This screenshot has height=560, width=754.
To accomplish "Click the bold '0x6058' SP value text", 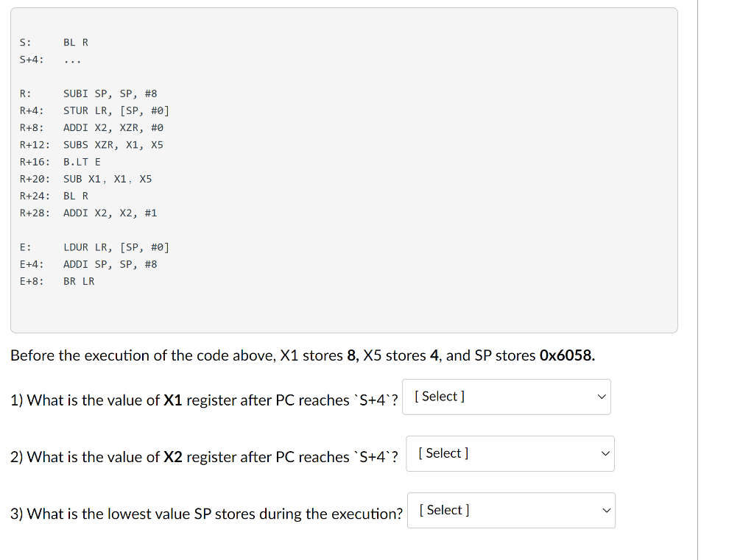I will coord(567,355).
